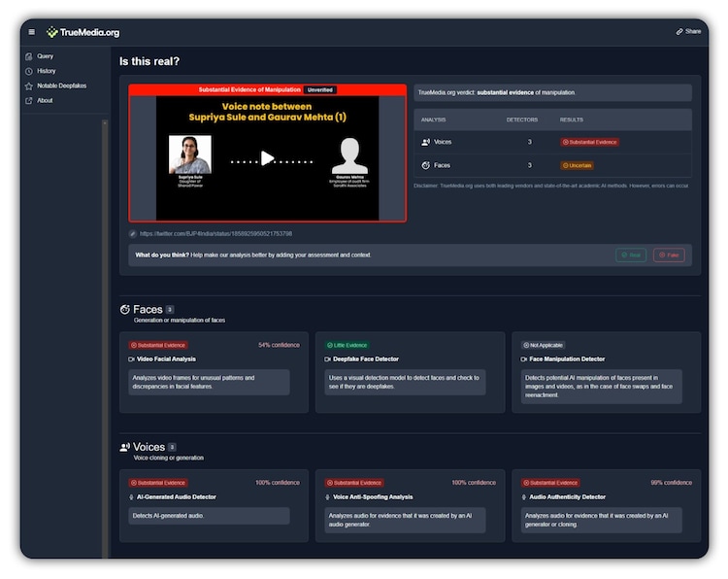Viewport: 728px width, 579px height.
Task: Click the Voices icon in analysis table
Action: point(425,142)
